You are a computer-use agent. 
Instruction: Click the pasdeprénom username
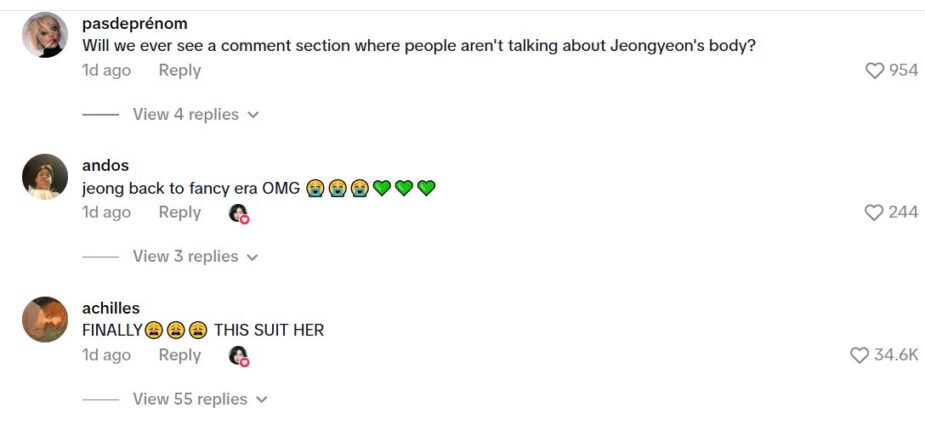coord(134,23)
